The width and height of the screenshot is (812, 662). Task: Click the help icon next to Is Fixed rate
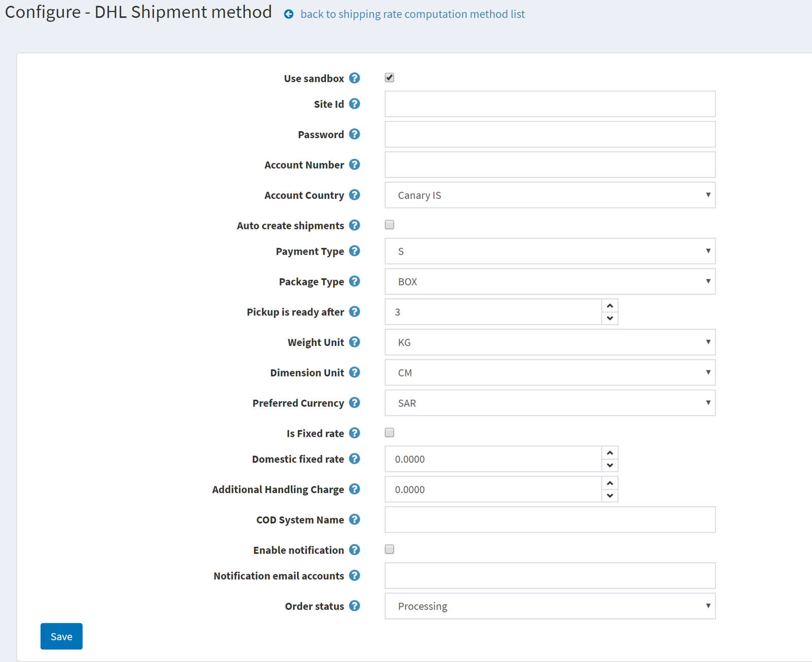pyautogui.click(x=355, y=433)
